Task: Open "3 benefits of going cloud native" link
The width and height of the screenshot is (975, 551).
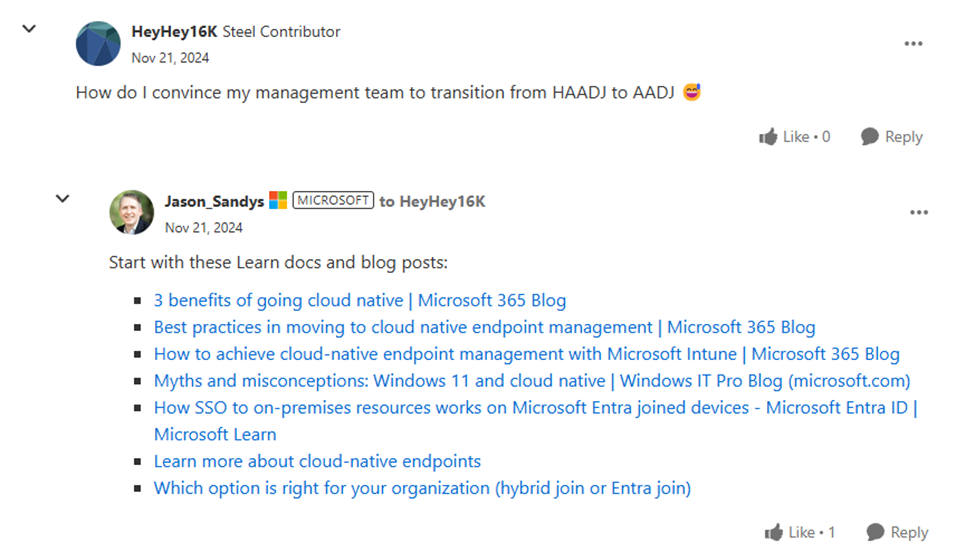Action: click(x=359, y=300)
